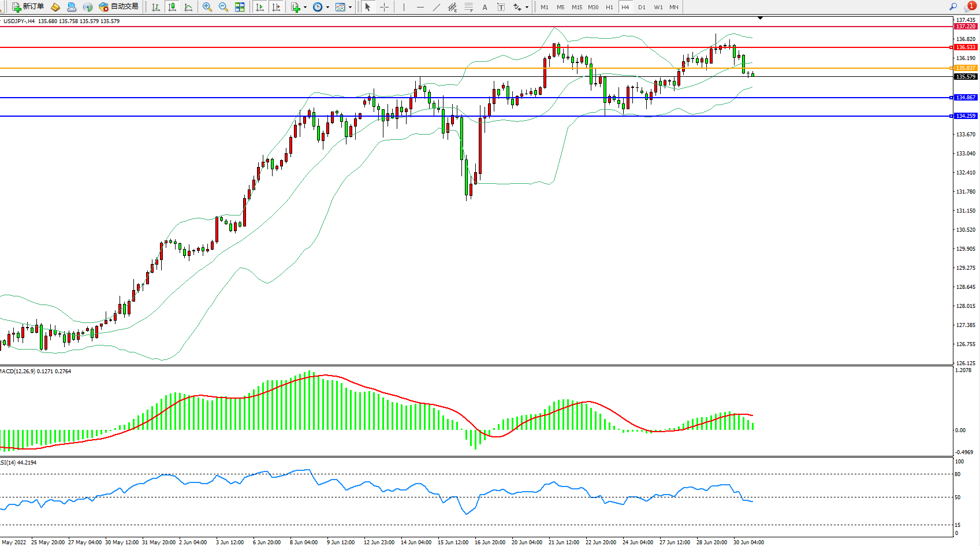Viewport: 980px width, 546px height.
Task: Expand the indicators list dropdown arrow
Action: click(305, 7)
